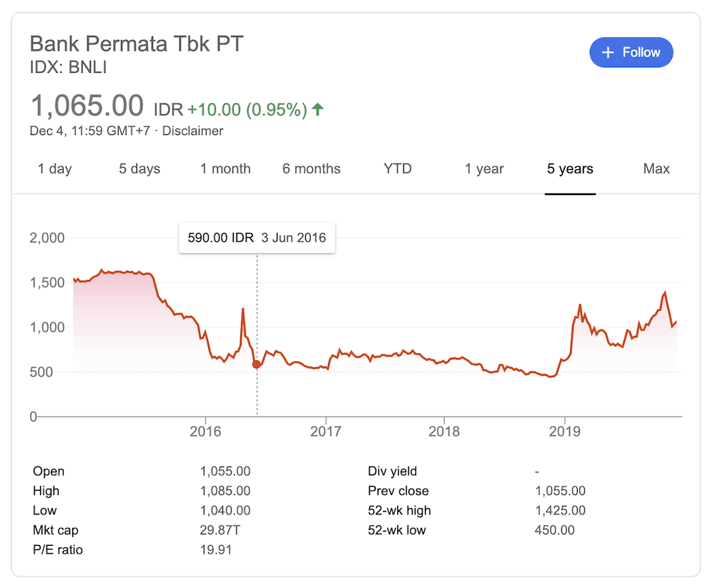
Task: Click the Bank Permata Tbk PT title
Action: (136, 44)
